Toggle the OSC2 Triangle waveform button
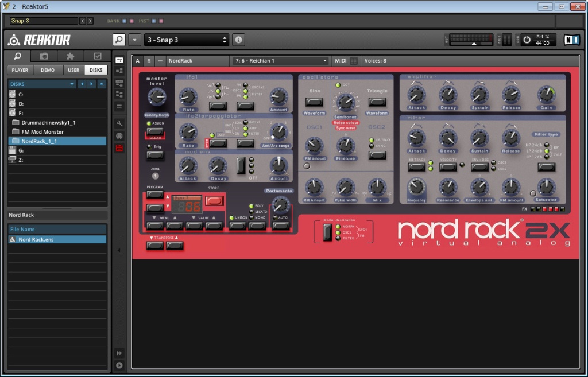This screenshot has height=377, width=588. [377, 102]
